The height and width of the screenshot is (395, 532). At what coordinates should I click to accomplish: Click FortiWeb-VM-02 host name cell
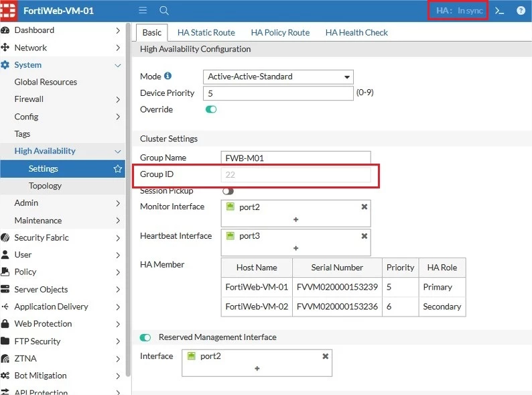[x=257, y=306]
